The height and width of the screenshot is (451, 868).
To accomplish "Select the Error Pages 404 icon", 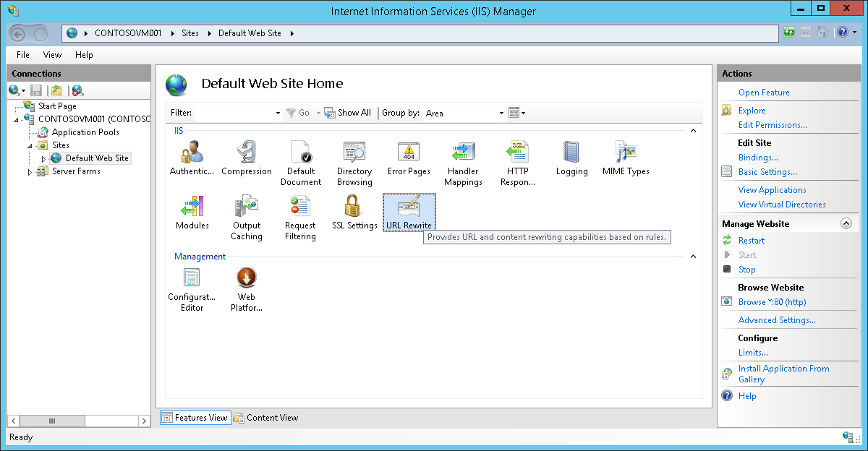I will coord(409,158).
